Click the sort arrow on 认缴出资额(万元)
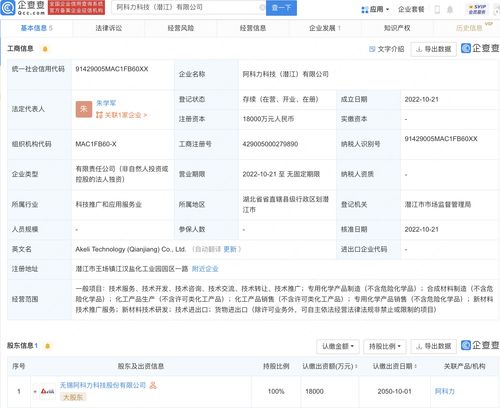This screenshot has width=500, height=408. (x=356, y=366)
